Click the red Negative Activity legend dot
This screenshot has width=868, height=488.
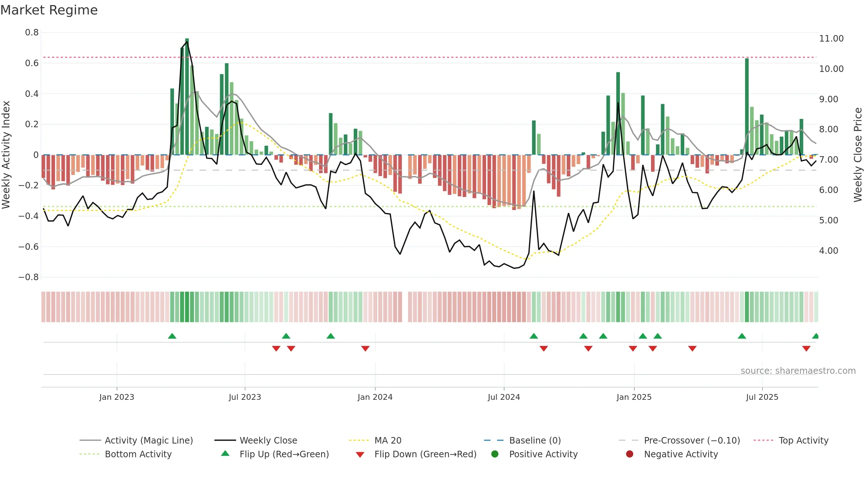click(x=630, y=454)
